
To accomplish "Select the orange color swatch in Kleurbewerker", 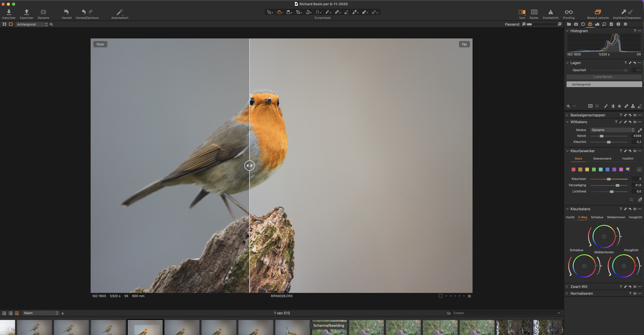I will 580,169.
